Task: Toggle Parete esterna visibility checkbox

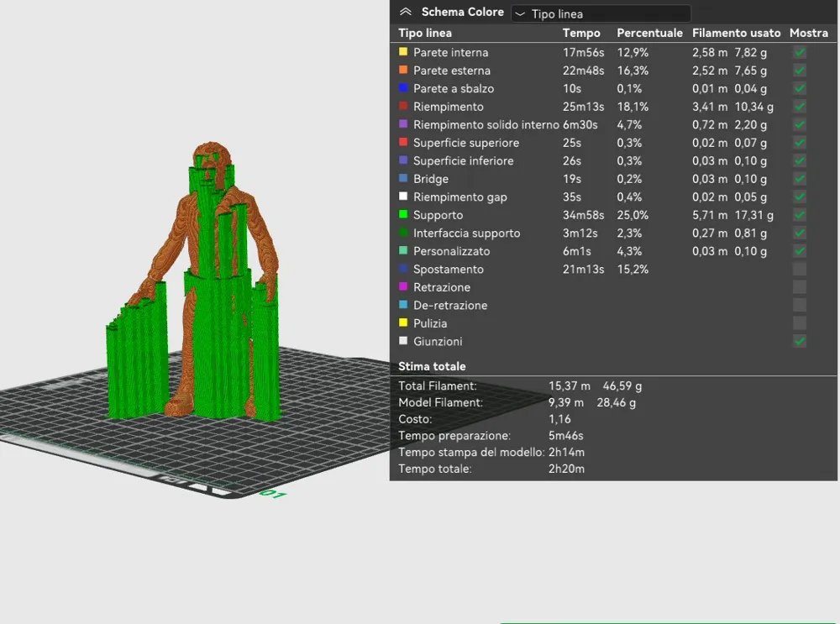Action: point(800,71)
